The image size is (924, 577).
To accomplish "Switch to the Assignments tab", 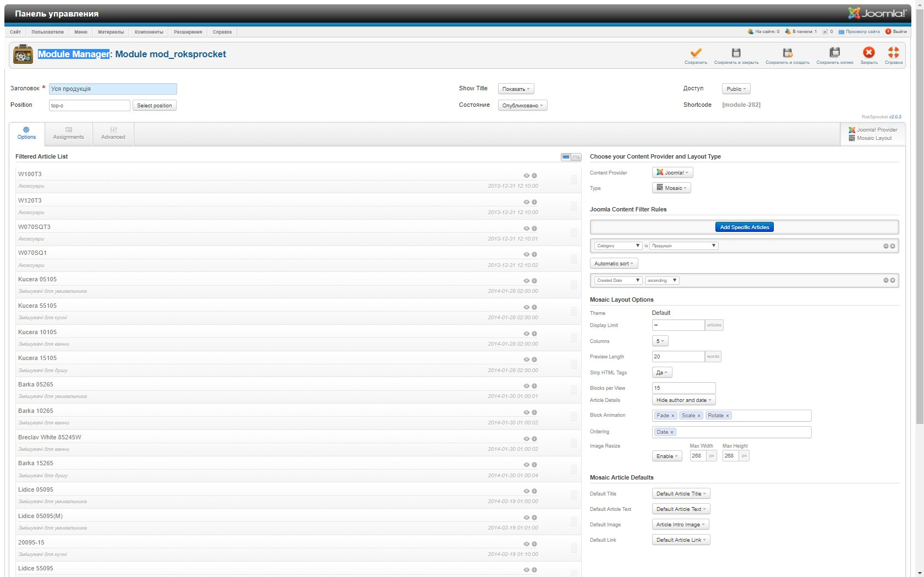I will [x=68, y=134].
